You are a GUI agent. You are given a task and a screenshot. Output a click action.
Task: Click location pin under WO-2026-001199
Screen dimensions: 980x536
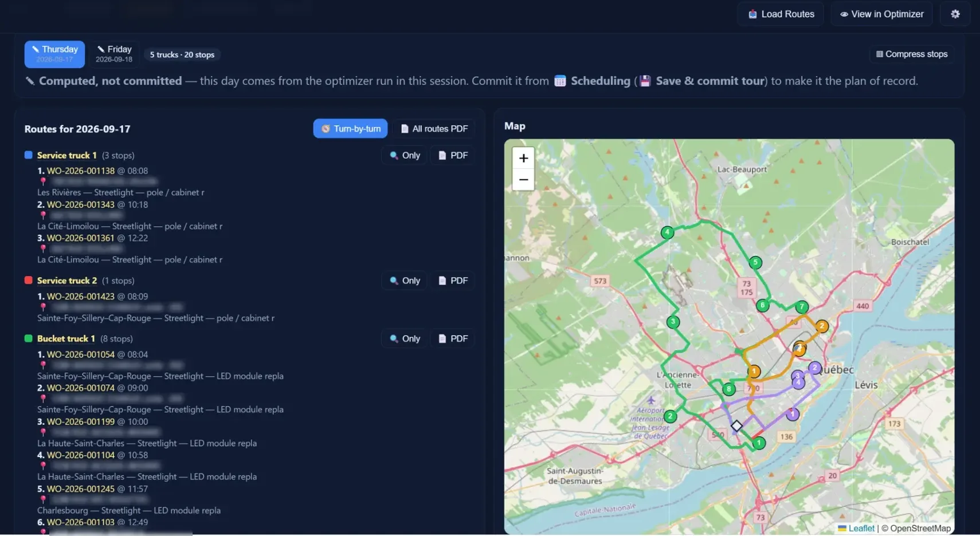coord(43,432)
